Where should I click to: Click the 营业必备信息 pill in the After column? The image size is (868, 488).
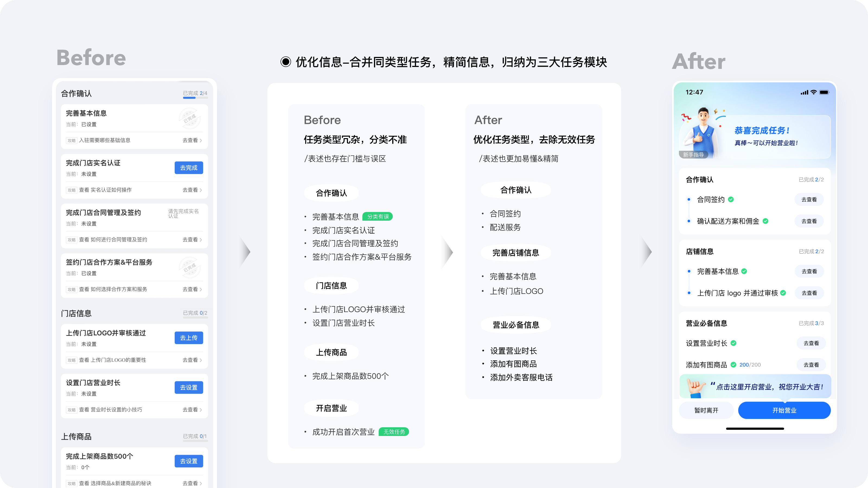tap(516, 325)
